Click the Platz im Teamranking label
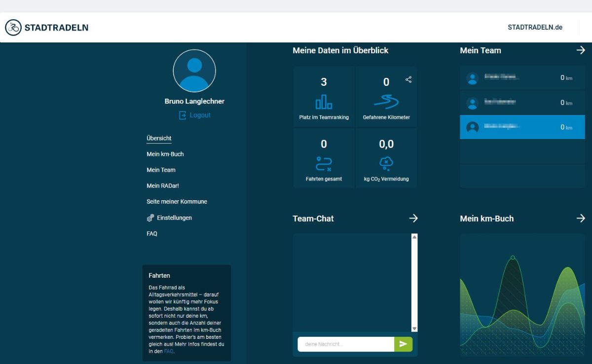This screenshot has width=592, height=364. [324, 117]
